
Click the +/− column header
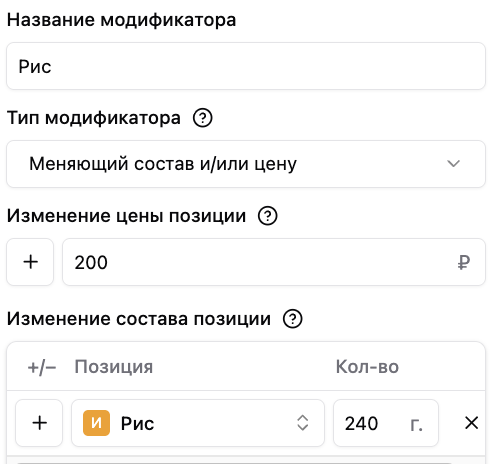[42, 368]
